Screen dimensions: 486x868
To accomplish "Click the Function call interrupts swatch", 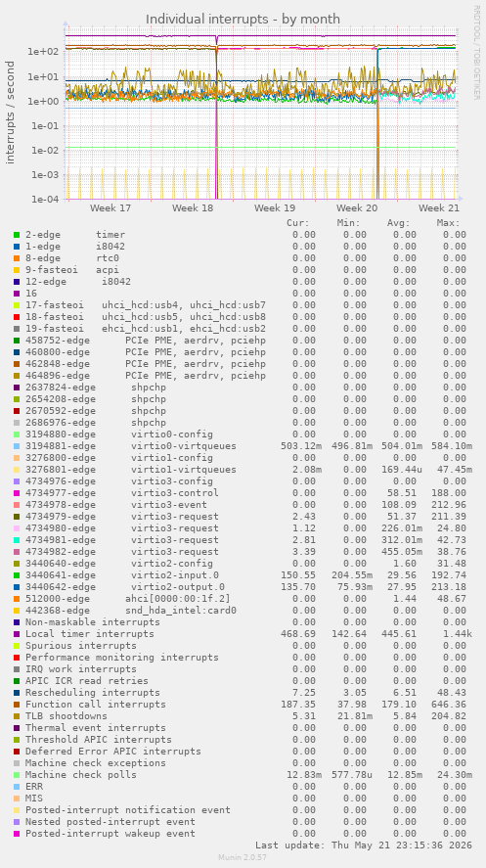I will point(17,705).
